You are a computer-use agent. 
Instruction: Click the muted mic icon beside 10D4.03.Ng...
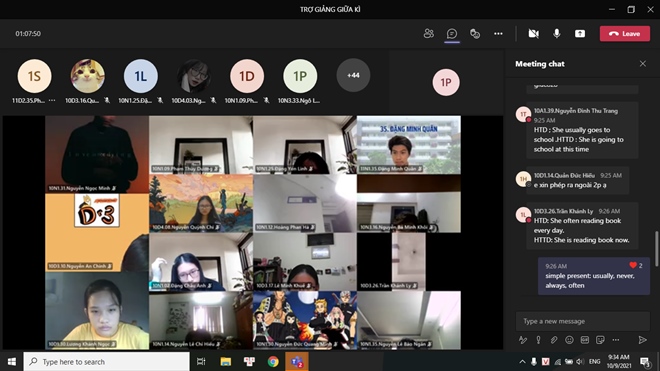(213, 100)
